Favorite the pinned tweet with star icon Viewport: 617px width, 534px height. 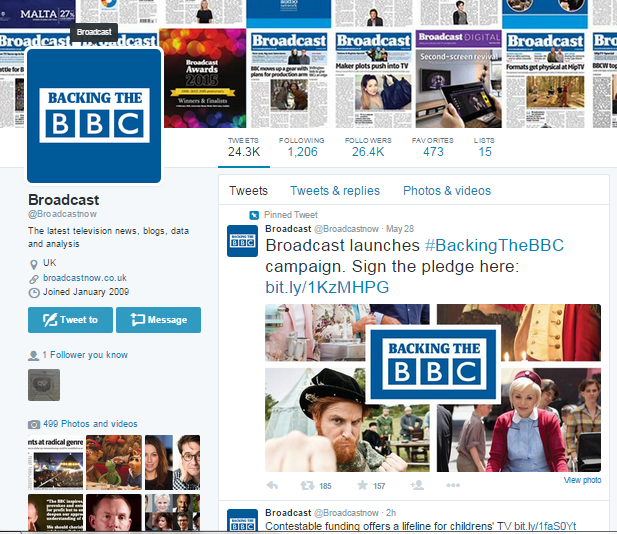(362, 485)
